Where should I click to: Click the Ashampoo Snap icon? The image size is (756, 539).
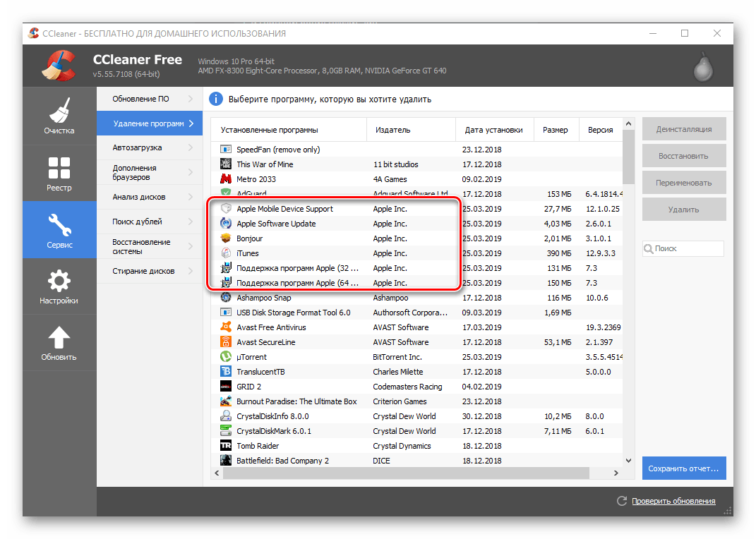click(x=226, y=298)
